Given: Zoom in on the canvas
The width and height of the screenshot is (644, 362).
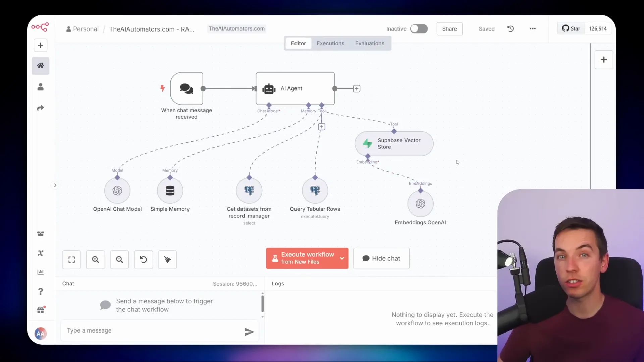Looking at the screenshot, I should 96,260.
